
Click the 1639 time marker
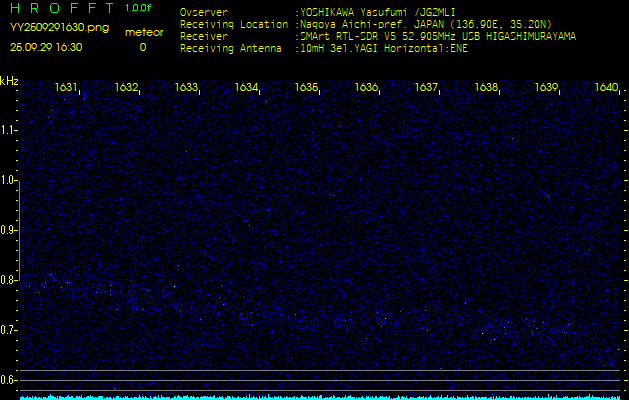[x=547, y=88]
